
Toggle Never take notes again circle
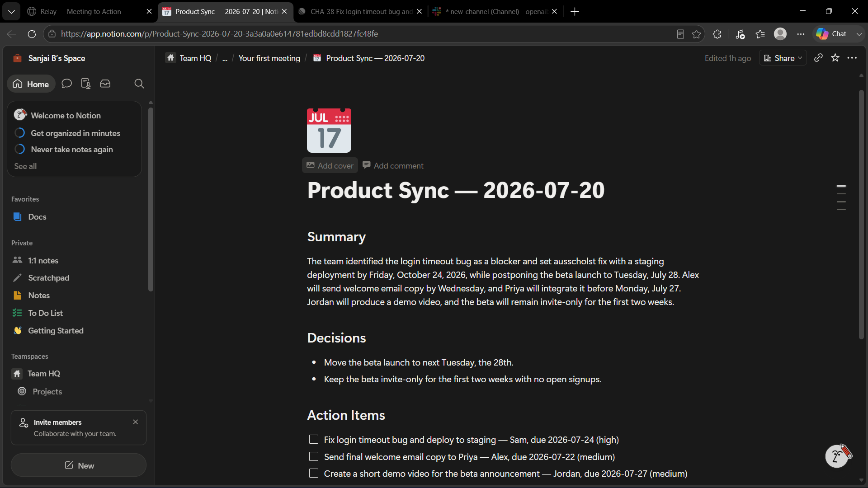[x=19, y=149]
